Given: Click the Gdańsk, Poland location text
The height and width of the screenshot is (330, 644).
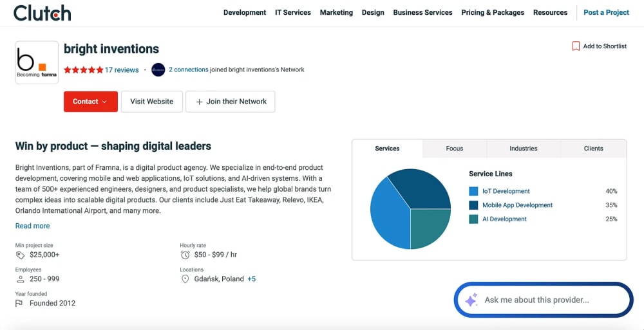Looking at the screenshot, I should 219,279.
